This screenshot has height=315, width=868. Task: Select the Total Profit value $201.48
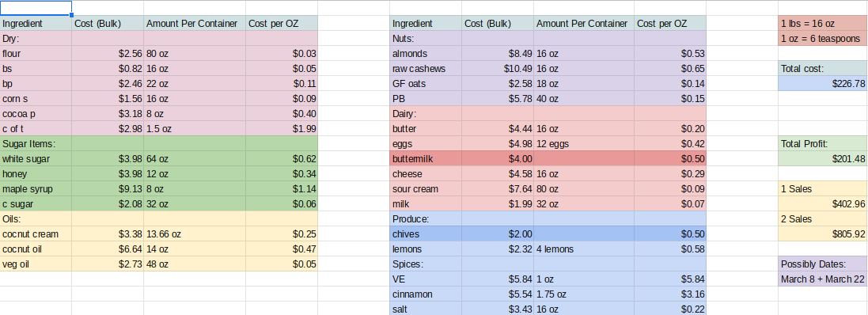[823, 159]
